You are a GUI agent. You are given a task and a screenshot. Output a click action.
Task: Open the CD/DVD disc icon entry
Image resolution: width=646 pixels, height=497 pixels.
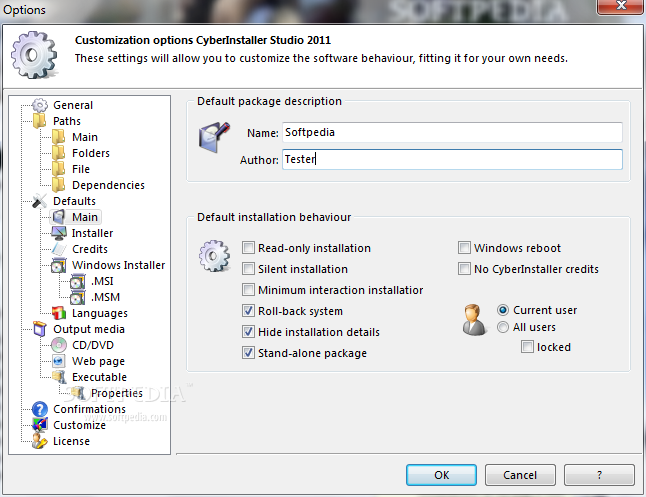(59, 345)
